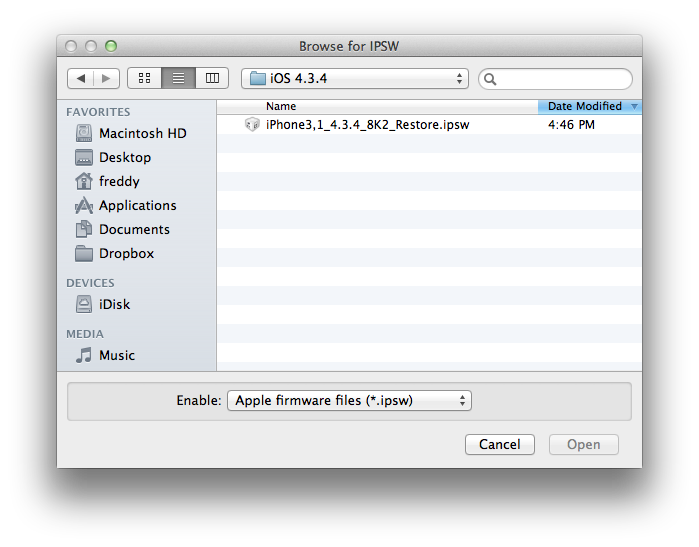Click the MEDIA section header
This screenshot has height=547, width=699.
click(x=85, y=334)
